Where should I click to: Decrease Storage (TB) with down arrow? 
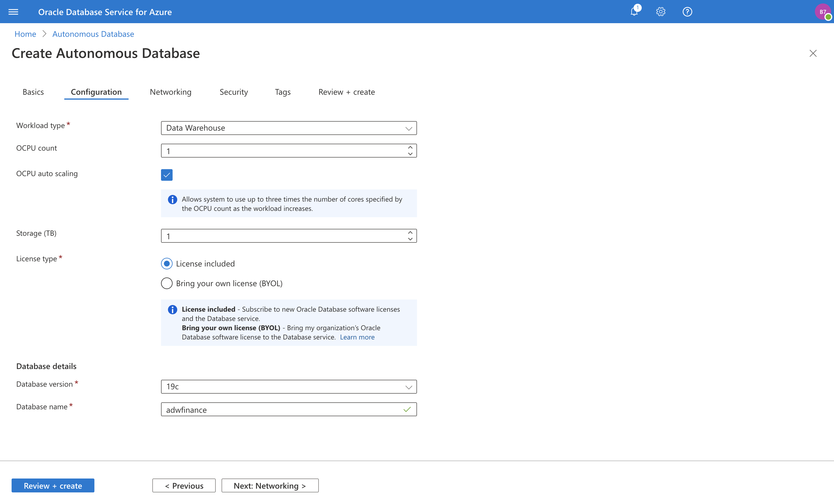410,239
